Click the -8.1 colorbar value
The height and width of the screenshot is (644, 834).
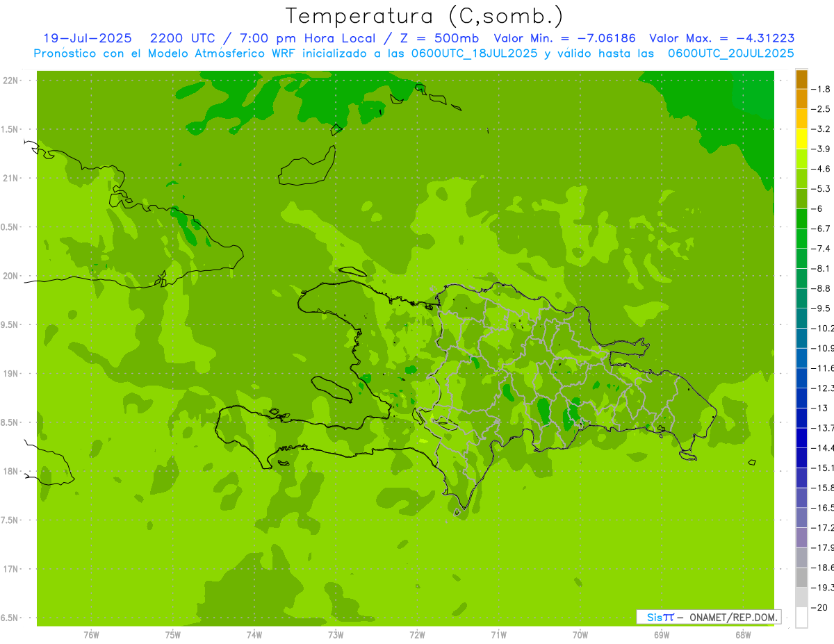click(x=821, y=268)
